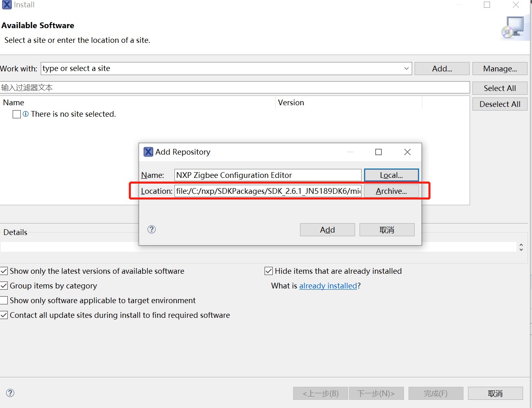Click the Install window title bar icon

7,5
